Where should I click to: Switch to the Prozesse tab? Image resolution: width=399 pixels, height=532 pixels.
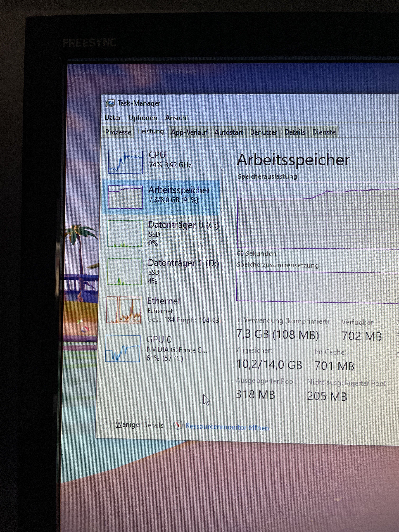point(118,132)
